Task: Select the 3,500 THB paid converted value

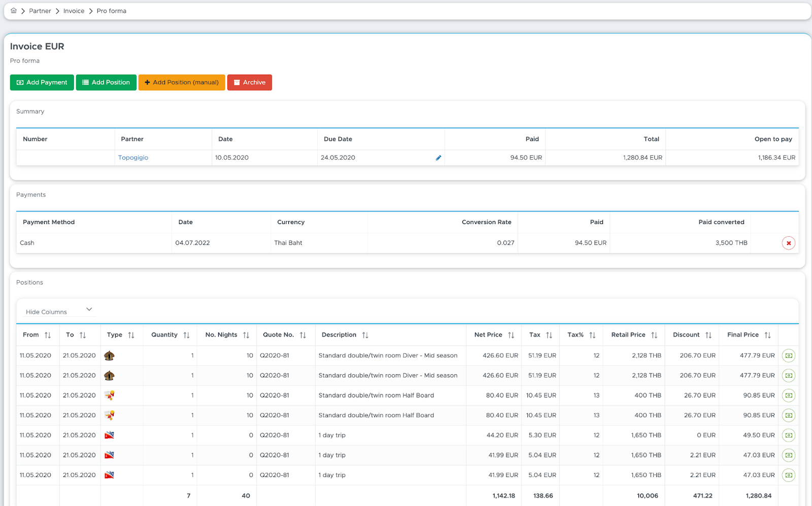Action: click(731, 243)
